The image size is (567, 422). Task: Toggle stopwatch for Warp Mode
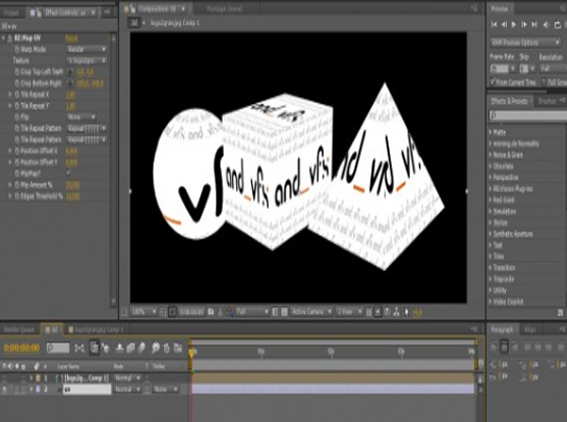pos(17,49)
